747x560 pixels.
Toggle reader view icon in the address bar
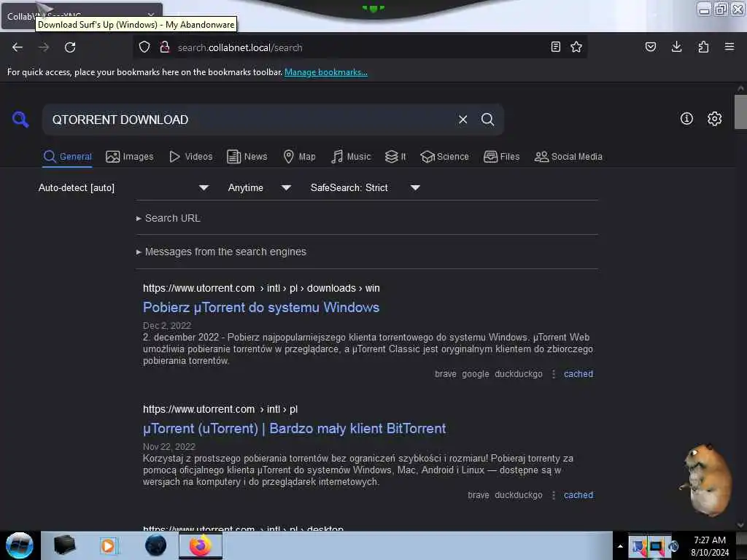tap(555, 47)
